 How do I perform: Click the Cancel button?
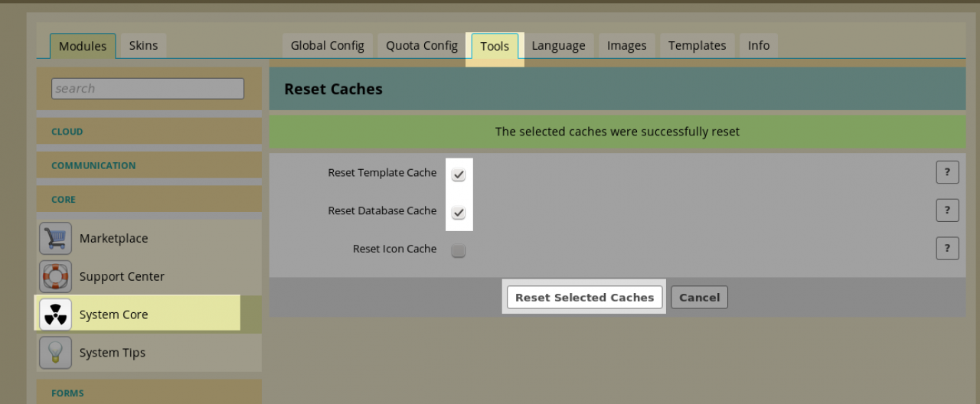[x=699, y=298]
